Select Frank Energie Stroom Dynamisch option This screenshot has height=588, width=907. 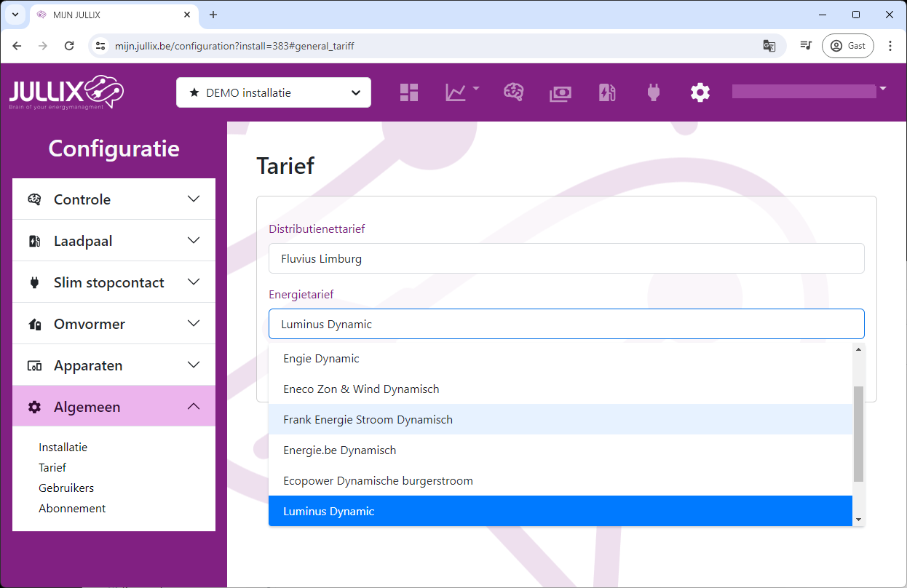pyautogui.click(x=368, y=419)
